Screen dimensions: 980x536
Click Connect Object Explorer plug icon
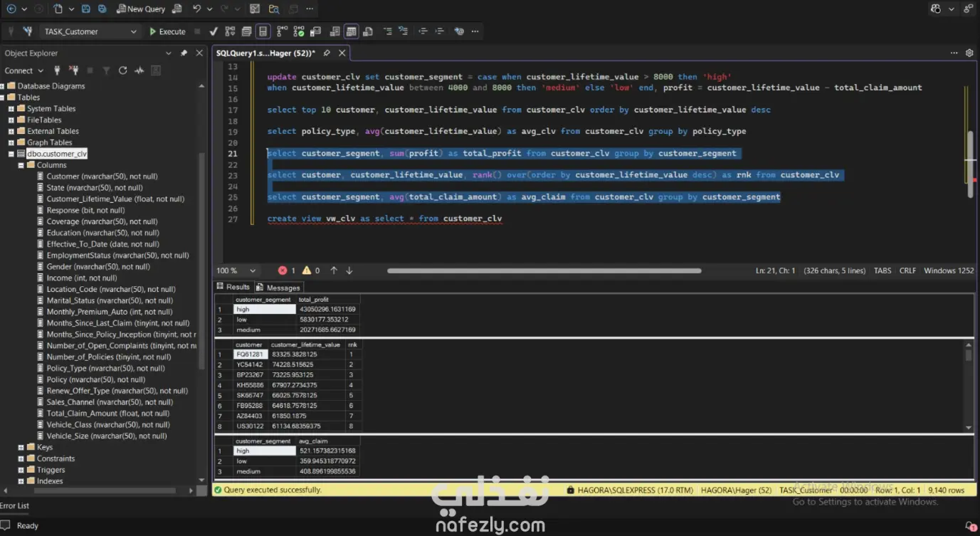tap(57, 70)
